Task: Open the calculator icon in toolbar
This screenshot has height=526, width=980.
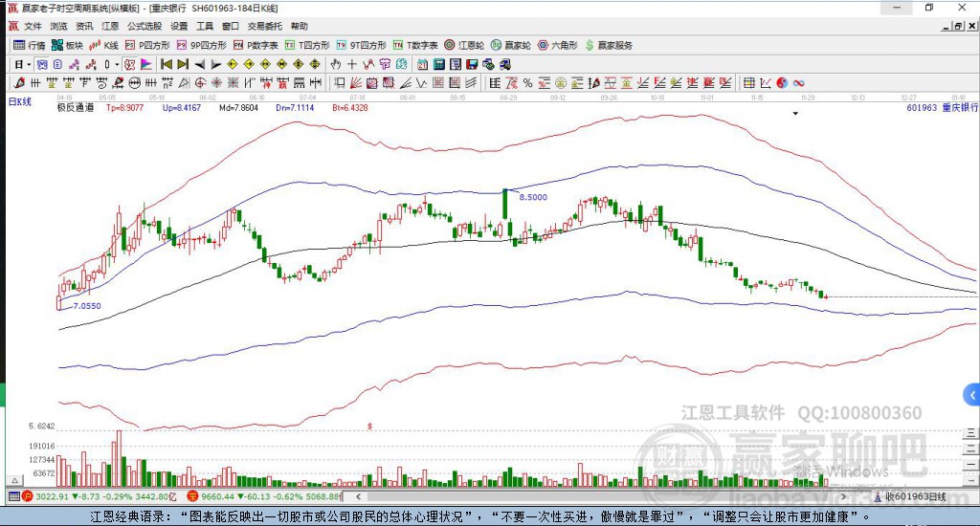Action: [438, 64]
